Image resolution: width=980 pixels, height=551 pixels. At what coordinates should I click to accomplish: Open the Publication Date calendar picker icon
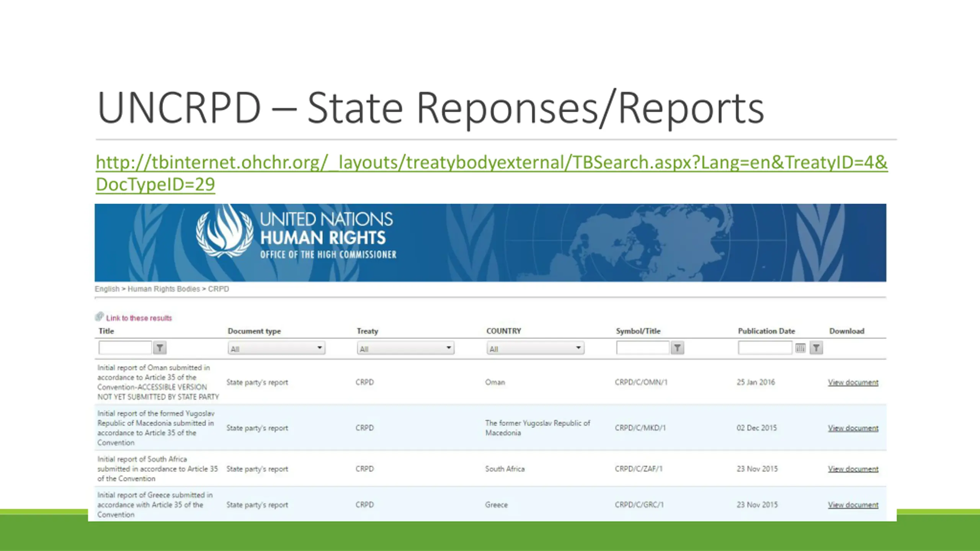800,348
